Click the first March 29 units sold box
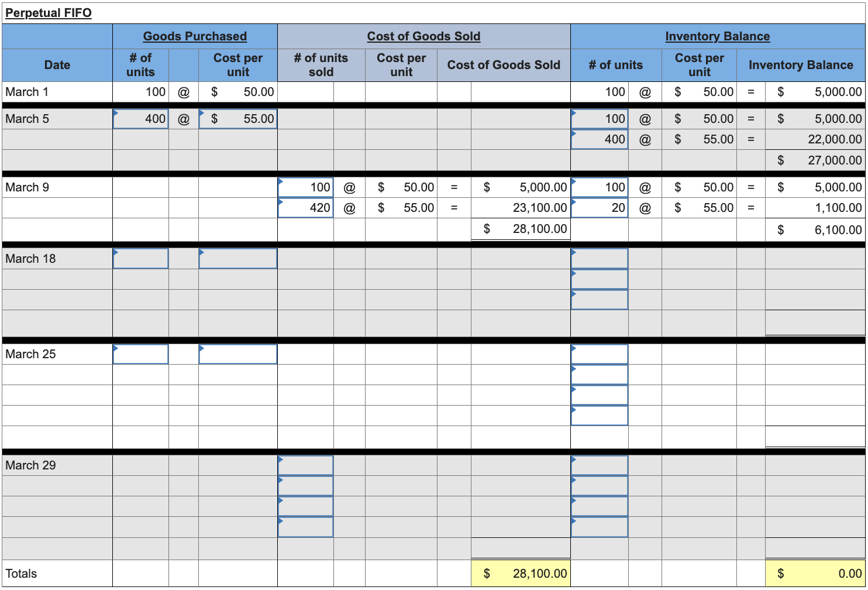Image resolution: width=868 pixels, height=590 pixels. point(305,465)
